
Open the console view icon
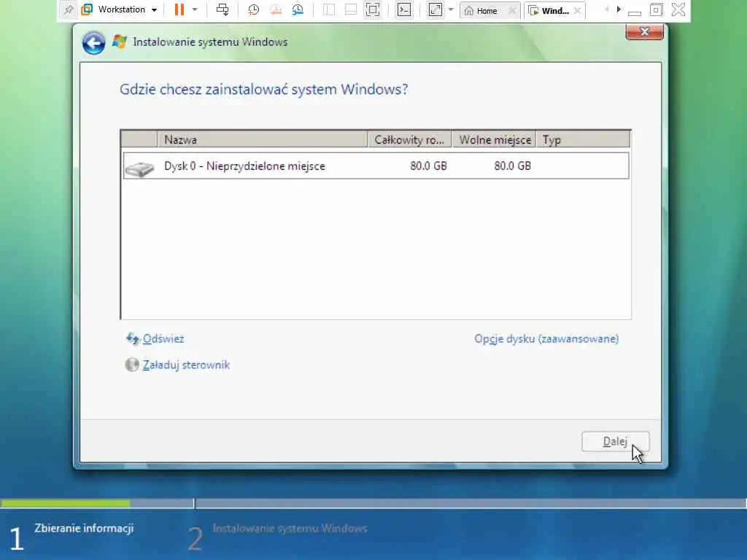(404, 9)
